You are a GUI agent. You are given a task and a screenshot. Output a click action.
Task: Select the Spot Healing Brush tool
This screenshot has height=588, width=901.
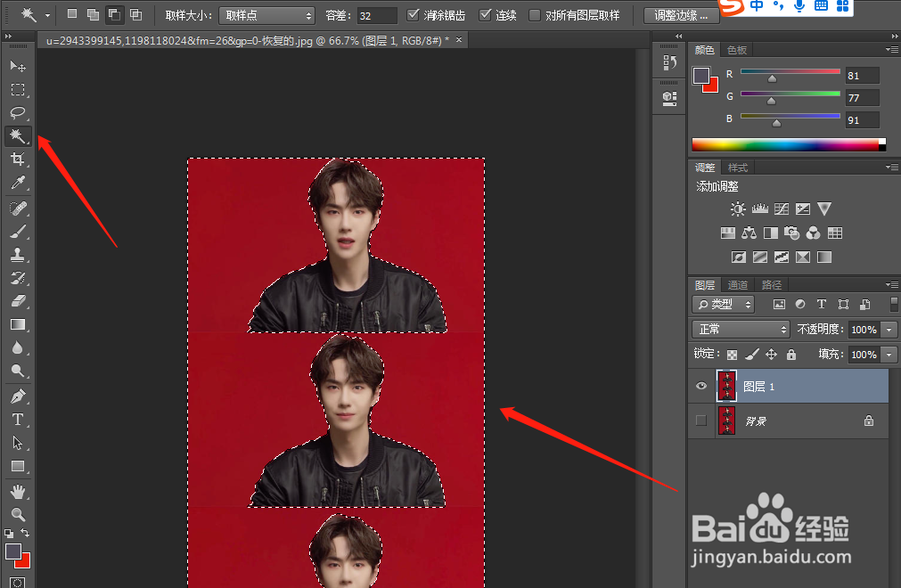(18, 208)
